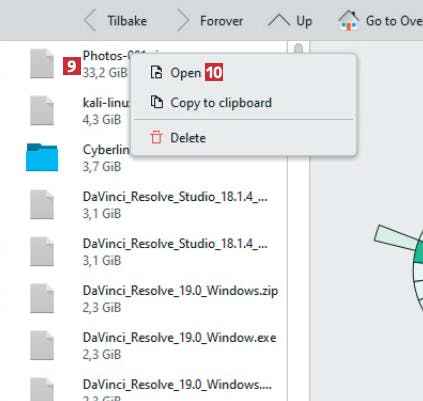423x401 pixels.
Task: Click the Open file icon in context menu
Action: (156, 72)
